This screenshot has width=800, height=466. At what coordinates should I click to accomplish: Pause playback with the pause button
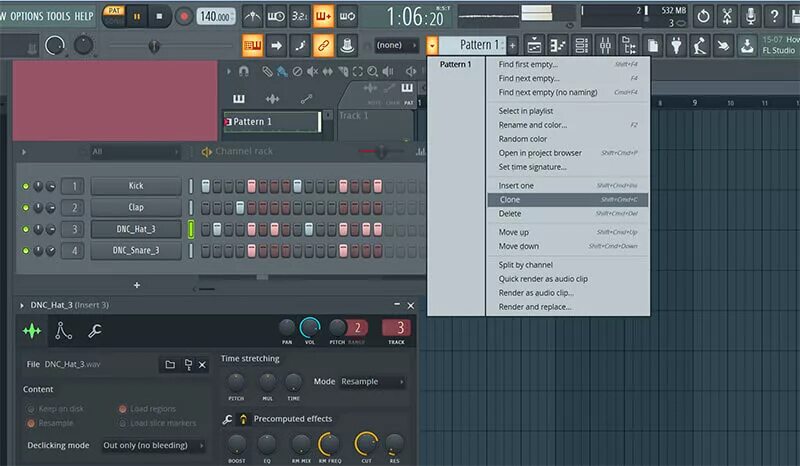(x=137, y=16)
